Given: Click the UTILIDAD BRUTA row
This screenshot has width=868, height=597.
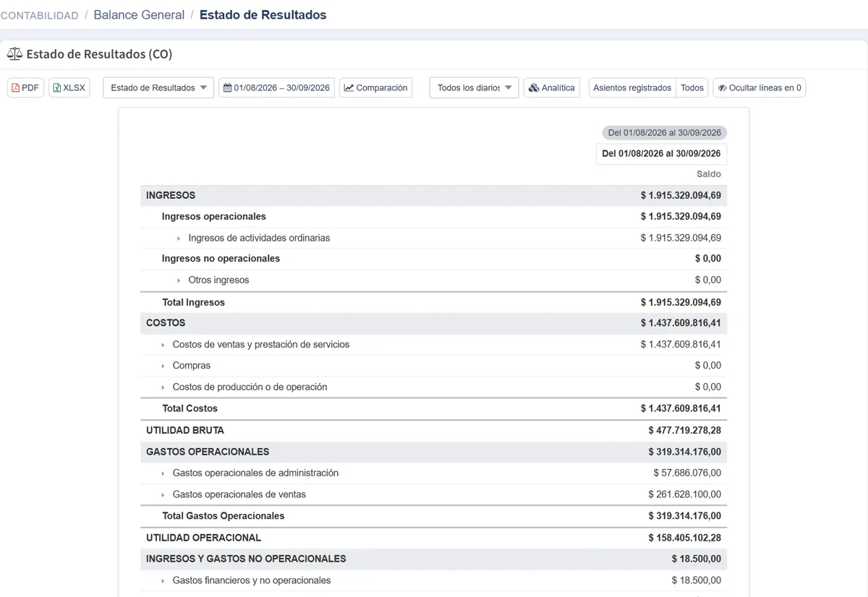Looking at the screenshot, I should pyautogui.click(x=433, y=430).
